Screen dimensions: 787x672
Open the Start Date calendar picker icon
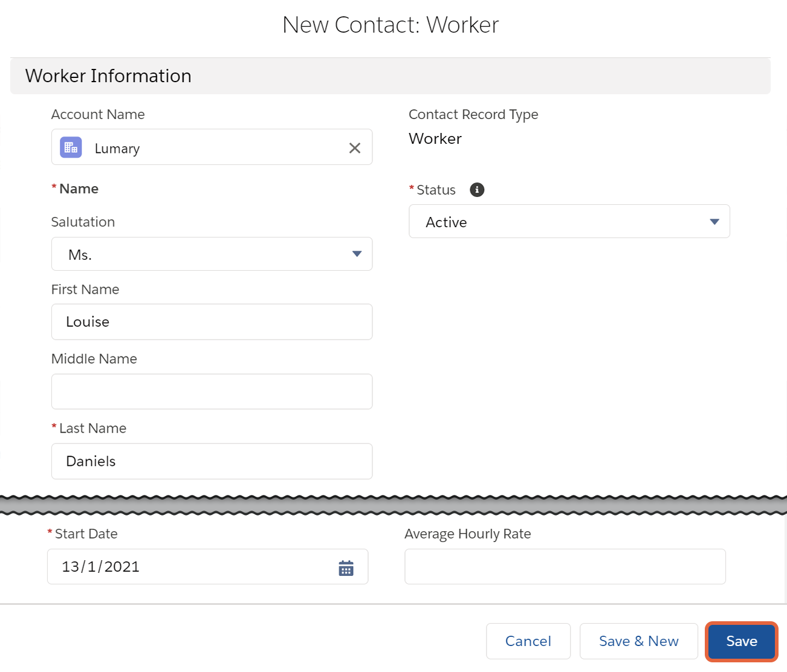[346, 567]
